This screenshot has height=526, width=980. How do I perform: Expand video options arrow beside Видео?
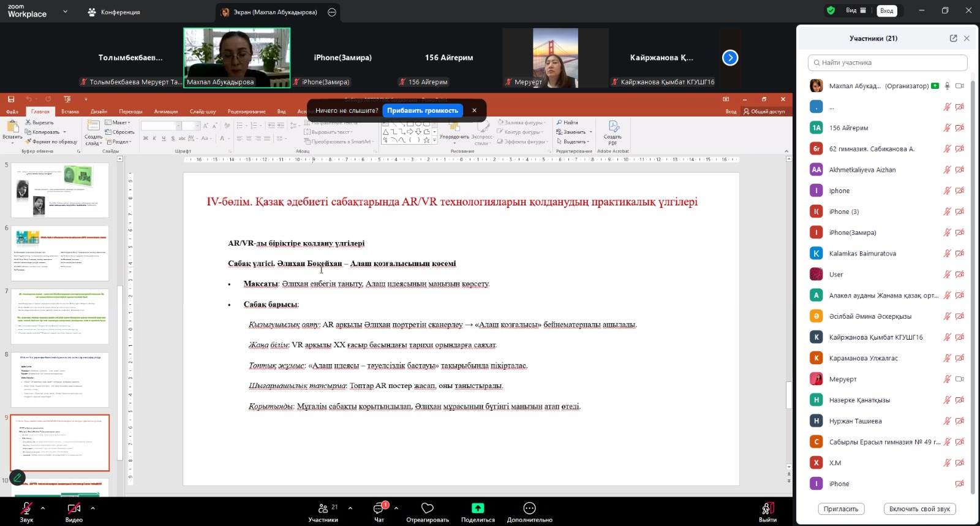click(92, 508)
